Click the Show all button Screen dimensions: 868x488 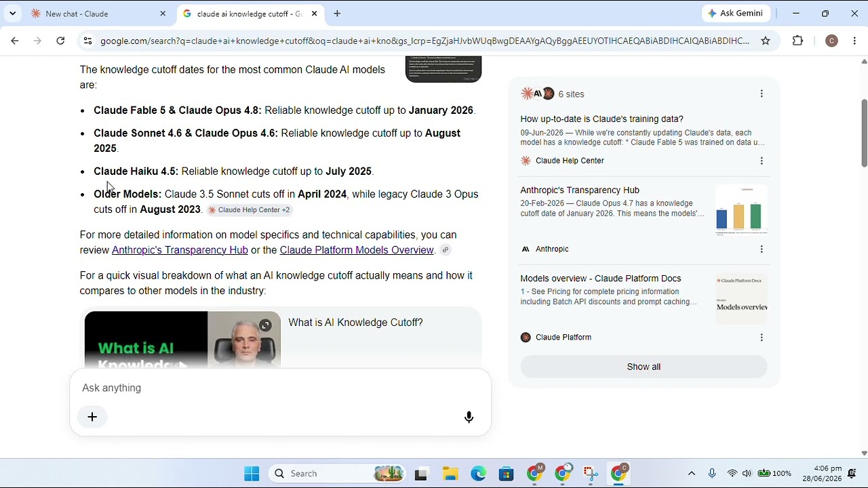pos(644,367)
